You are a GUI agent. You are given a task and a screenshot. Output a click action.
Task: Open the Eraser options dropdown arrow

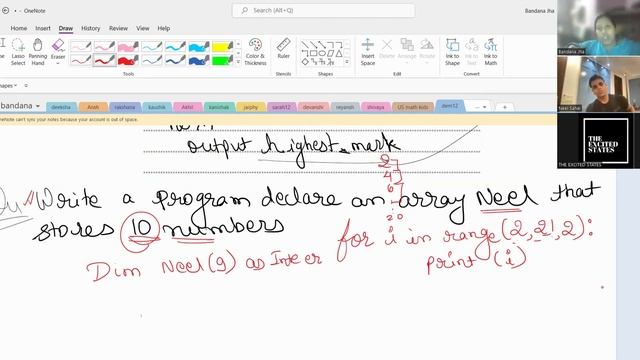click(x=58, y=63)
